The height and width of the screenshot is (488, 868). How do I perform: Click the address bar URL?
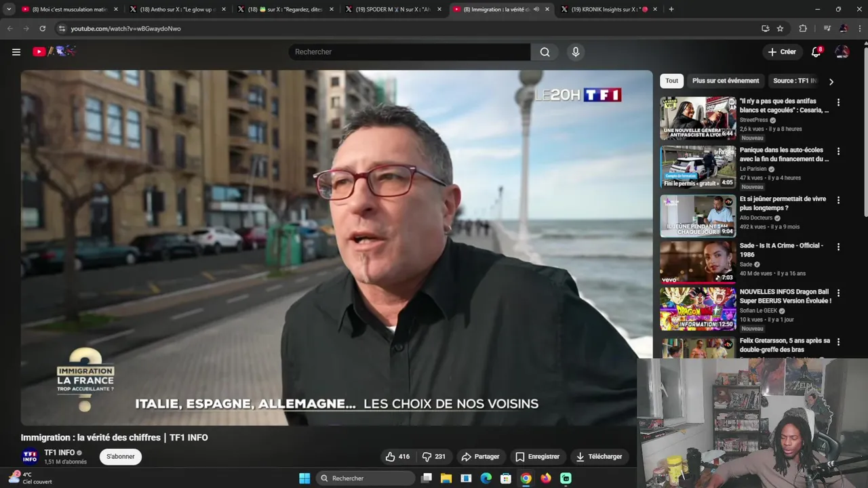(125, 28)
